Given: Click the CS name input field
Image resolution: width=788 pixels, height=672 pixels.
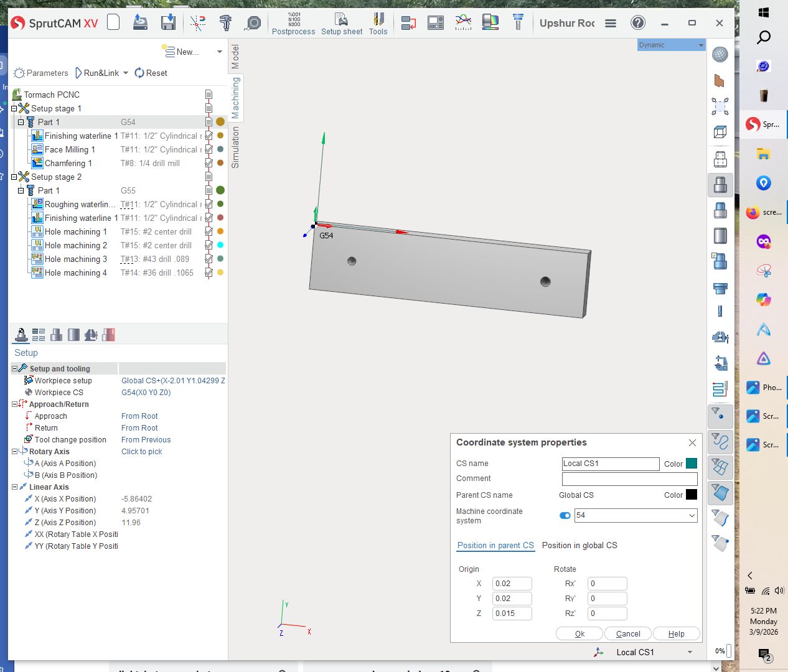Looking at the screenshot, I should coord(610,464).
